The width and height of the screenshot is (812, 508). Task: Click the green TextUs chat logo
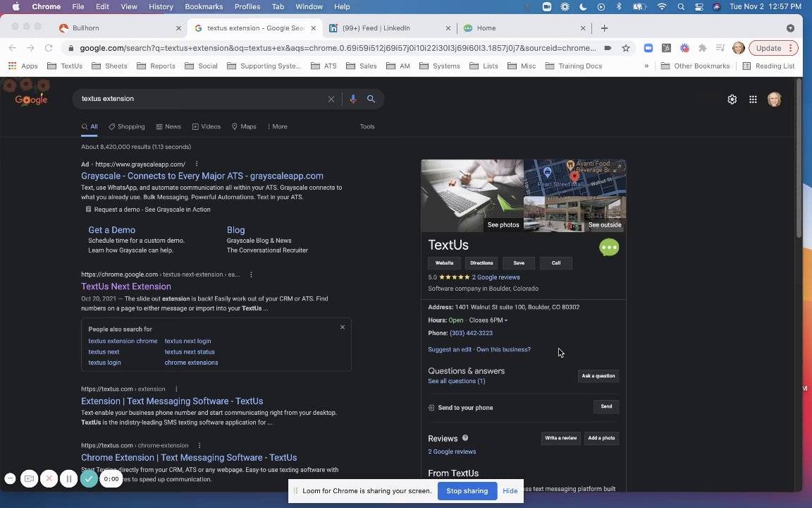click(x=609, y=247)
